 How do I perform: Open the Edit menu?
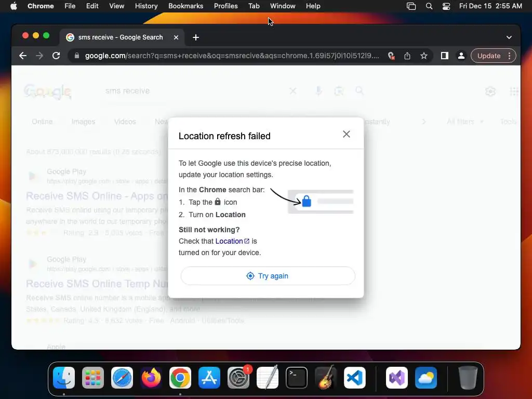(92, 6)
